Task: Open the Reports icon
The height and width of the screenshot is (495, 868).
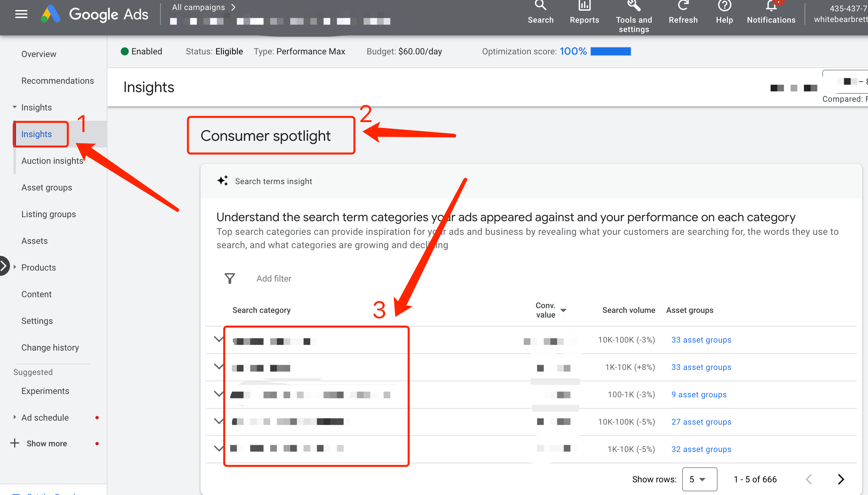Action: coord(584,6)
